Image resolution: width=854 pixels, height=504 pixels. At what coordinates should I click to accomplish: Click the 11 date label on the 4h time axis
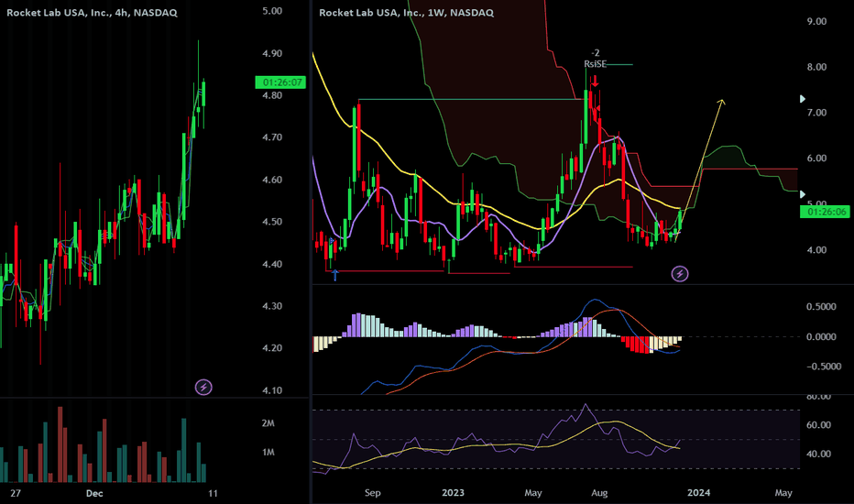[x=213, y=493]
